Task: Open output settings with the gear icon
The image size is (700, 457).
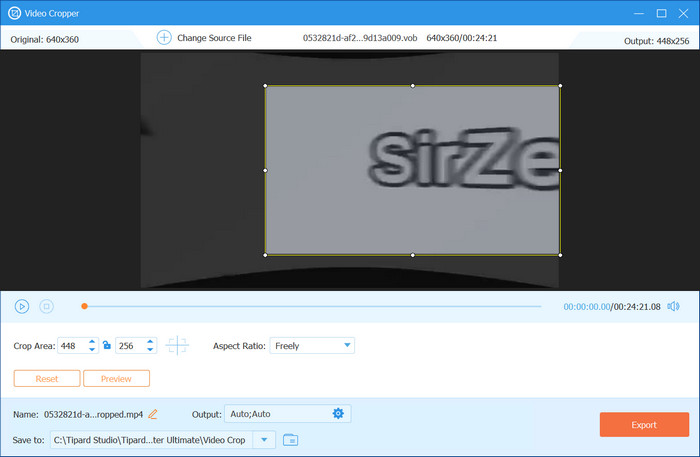Action: tap(338, 414)
